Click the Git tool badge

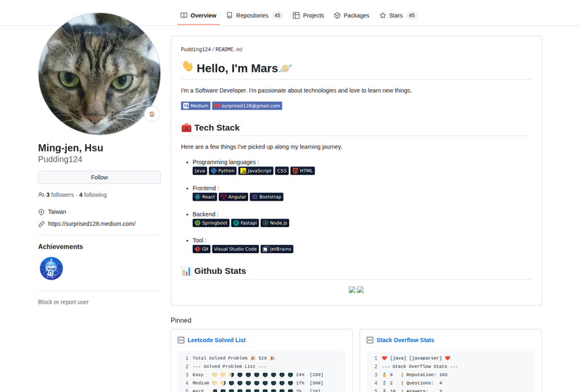point(202,249)
